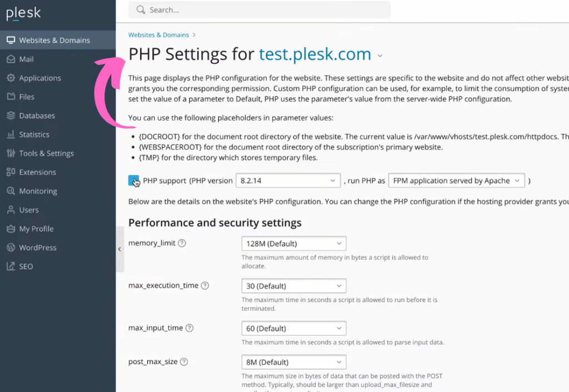Click the {DOCROOT} placeholder bullet text
This screenshot has width=569, height=392.
click(x=354, y=137)
